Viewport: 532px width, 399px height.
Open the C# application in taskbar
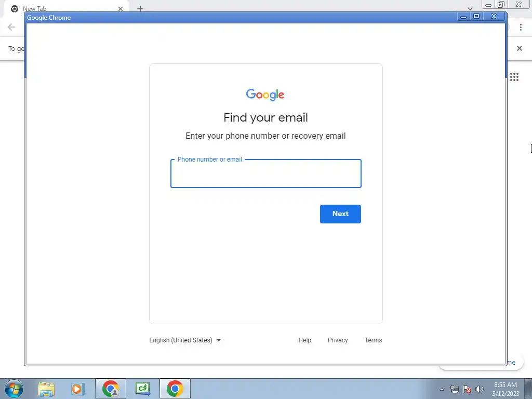click(143, 389)
